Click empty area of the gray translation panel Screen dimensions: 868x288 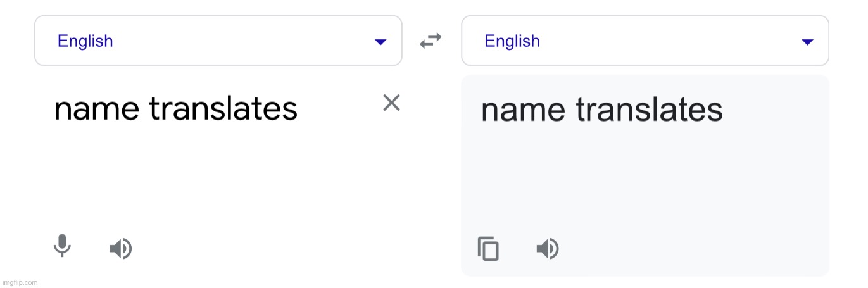646,184
